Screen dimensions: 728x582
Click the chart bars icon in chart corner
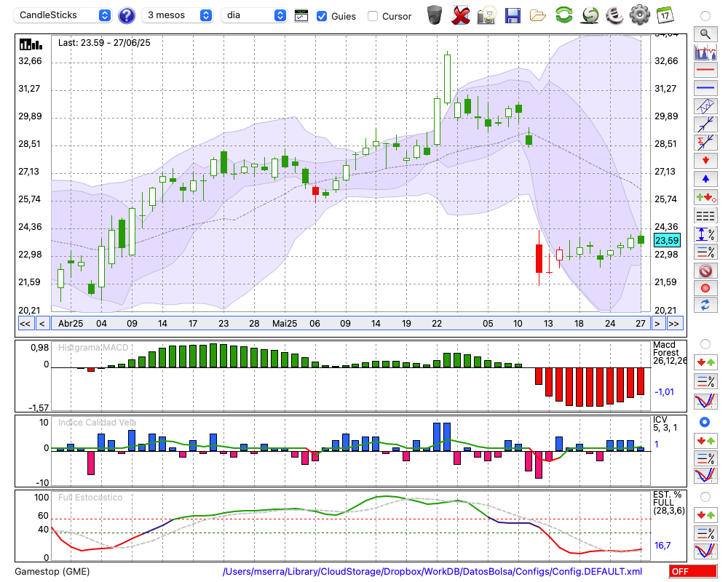[31, 44]
